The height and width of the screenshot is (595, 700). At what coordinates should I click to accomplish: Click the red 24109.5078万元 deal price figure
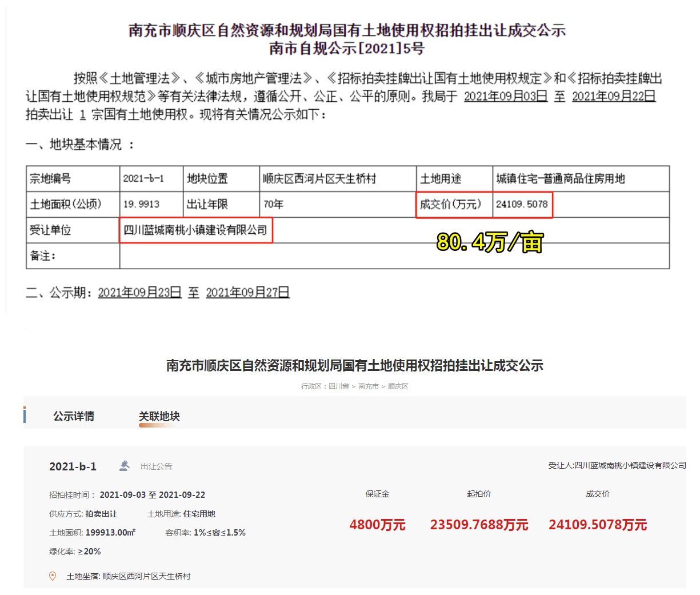(x=598, y=524)
